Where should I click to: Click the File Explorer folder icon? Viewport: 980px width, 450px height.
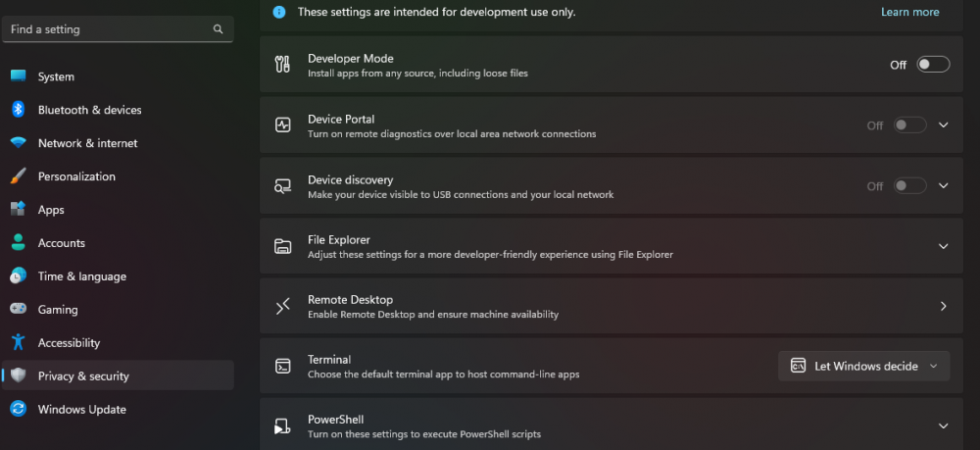coord(282,246)
